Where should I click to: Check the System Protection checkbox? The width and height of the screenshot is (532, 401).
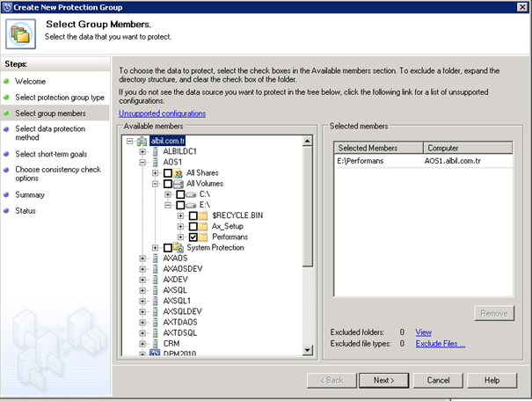[168, 248]
